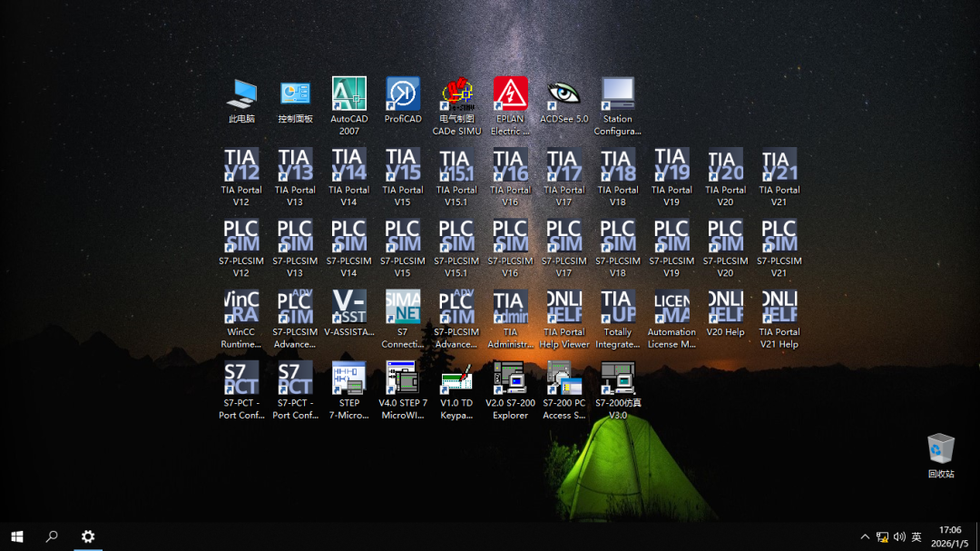Click the Recycle Bin icon
Image resolution: width=980 pixels, height=551 pixels.
941,449
